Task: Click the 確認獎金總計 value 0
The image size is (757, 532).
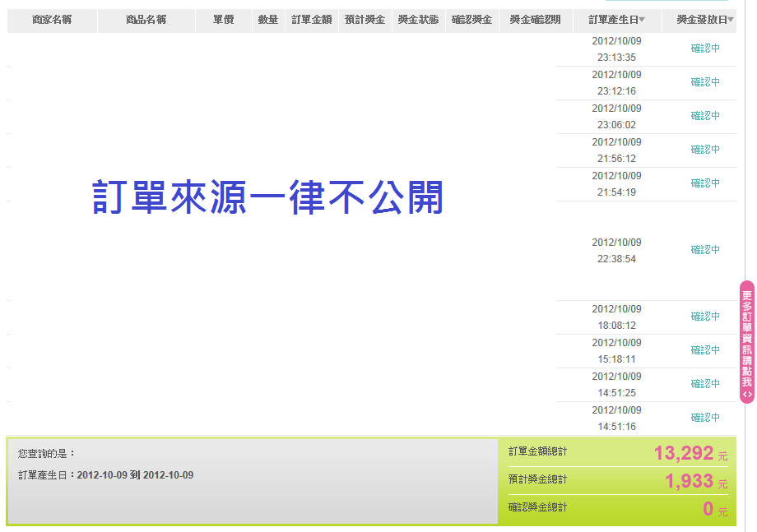Action: pyautogui.click(x=708, y=509)
